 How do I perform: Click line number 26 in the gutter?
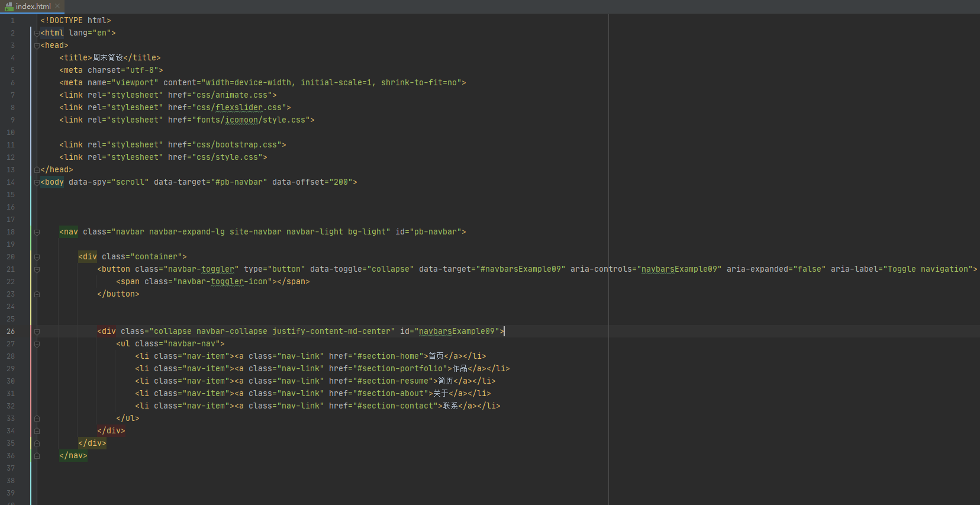click(x=11, y=332)
